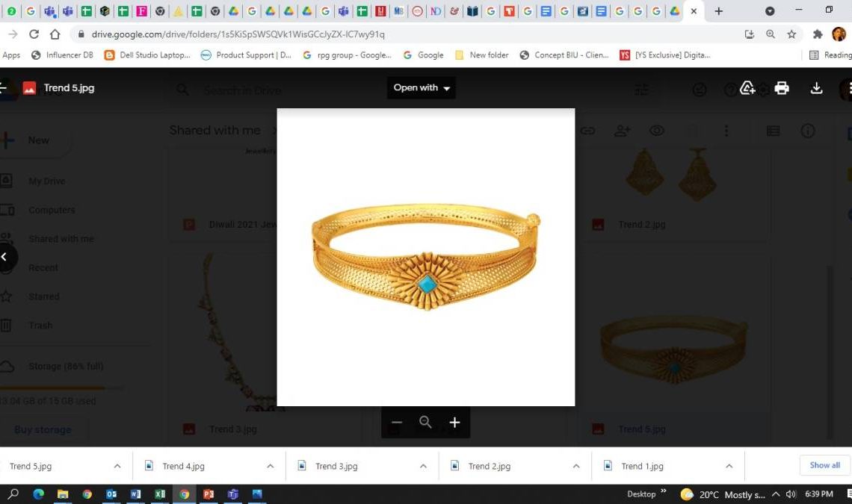
Task: Open Chrome zoom magnifier in address bar
Action: (771, 34)
